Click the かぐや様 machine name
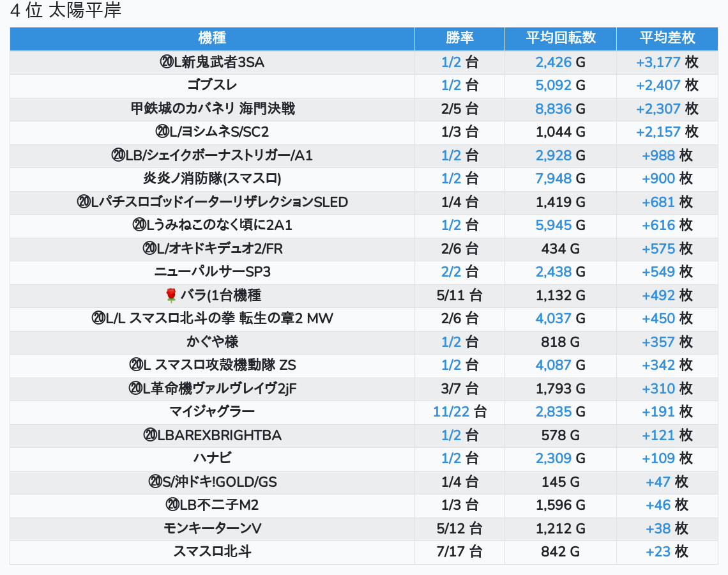This screenshot has height=575, width=728. (x=212, y=342)
